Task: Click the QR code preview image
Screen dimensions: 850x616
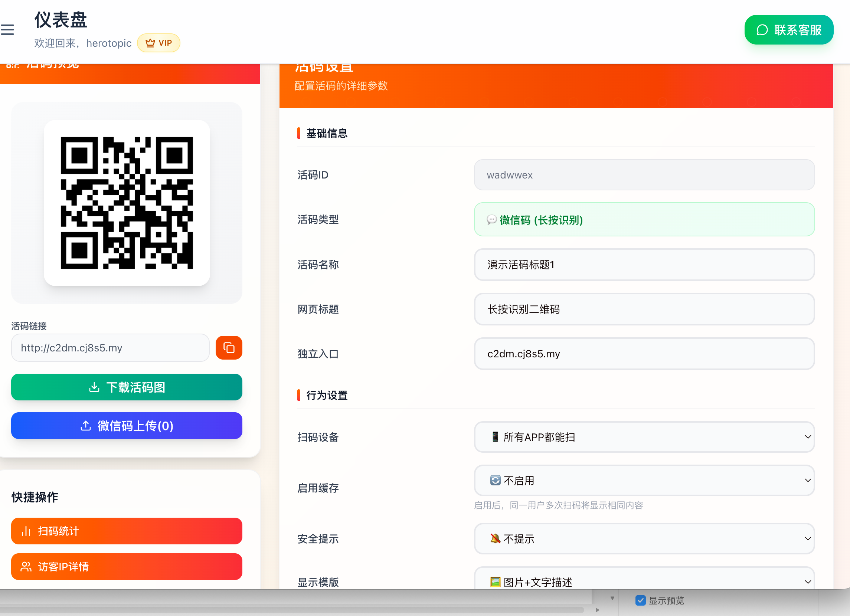Action: tap(127, 203)
